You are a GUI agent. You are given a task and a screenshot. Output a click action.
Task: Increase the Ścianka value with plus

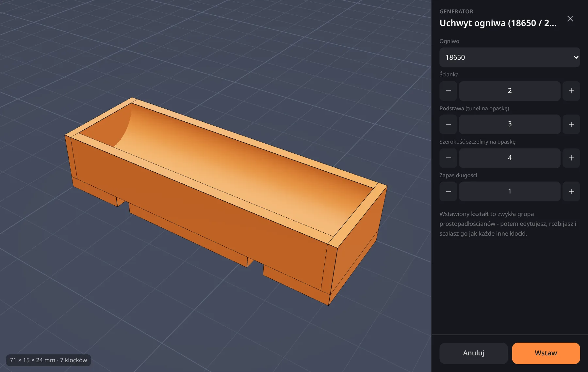pyautogui.click(x=571, y=91)
